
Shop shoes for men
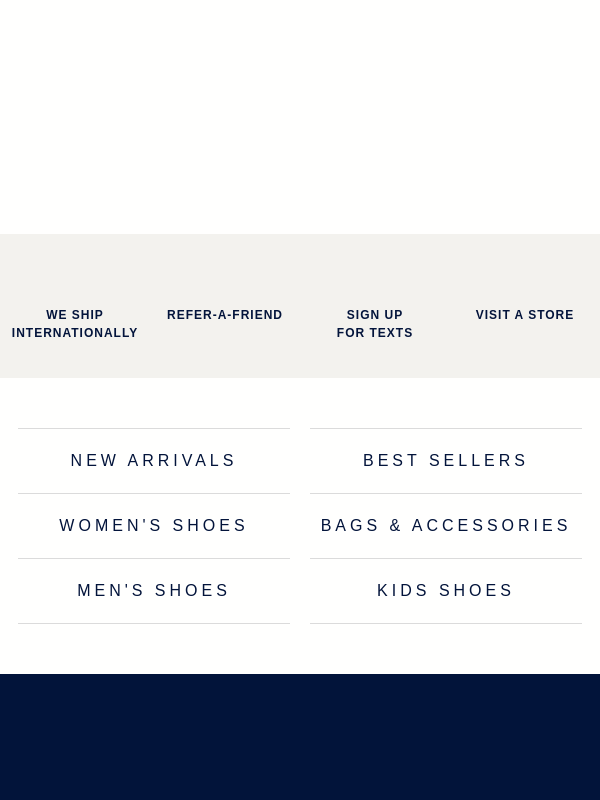pyautogui.click(x=154, y=591)
